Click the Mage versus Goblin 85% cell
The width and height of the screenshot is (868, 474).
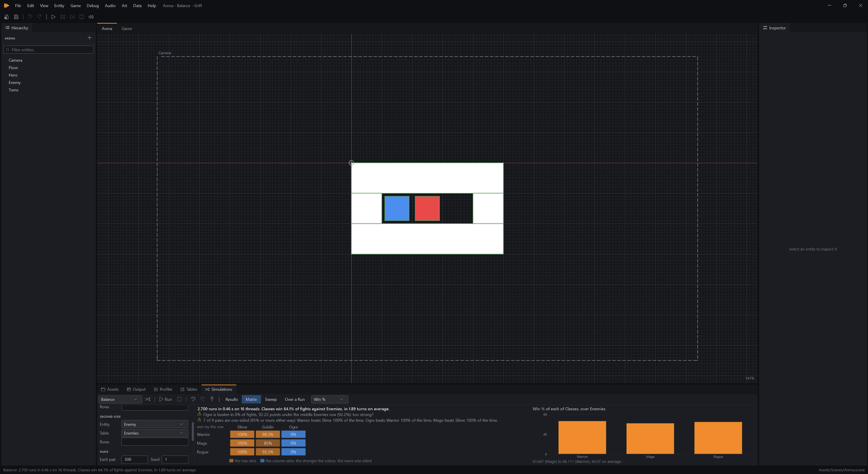[267, 443]
